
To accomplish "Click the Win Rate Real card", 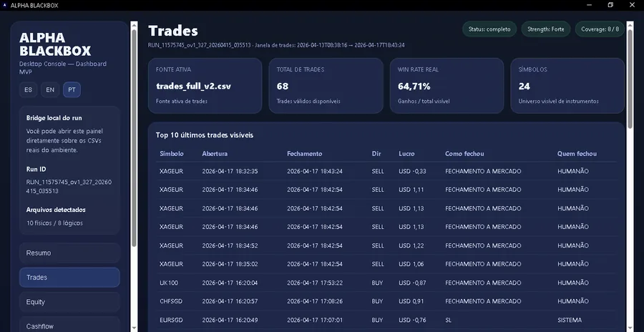I will [447, 86].
